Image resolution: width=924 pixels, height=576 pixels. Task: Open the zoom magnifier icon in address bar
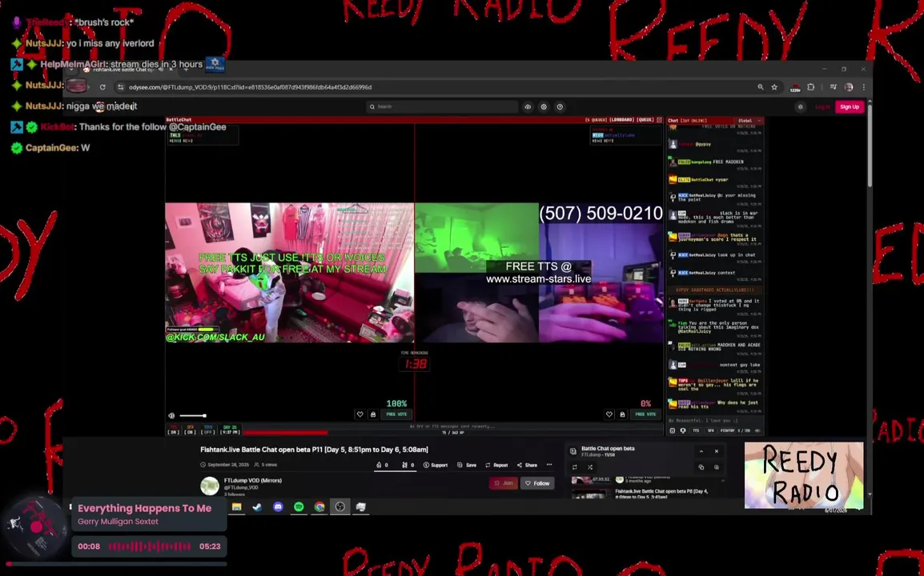[761, 87]
